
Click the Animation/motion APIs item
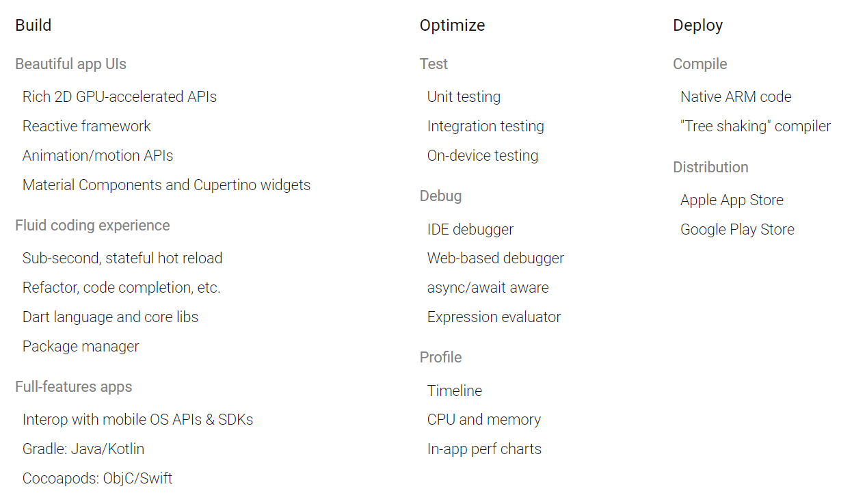click(98, 155)
